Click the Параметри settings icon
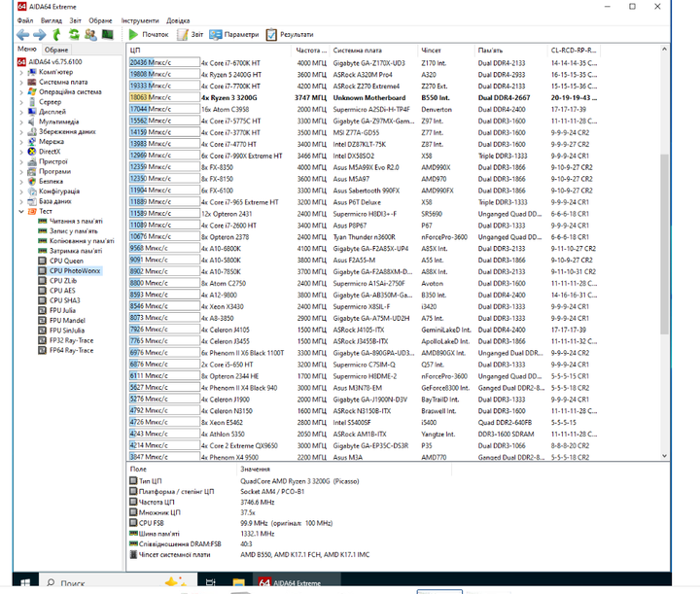Image resolution: width=700 pixels, height=594 pixels. tap(216, 34)
